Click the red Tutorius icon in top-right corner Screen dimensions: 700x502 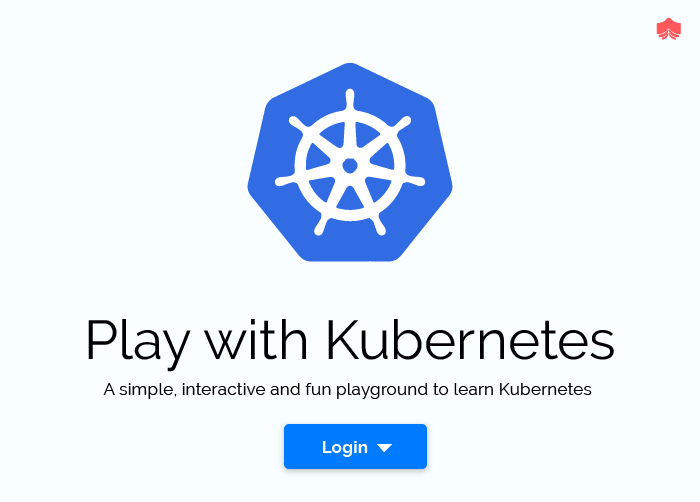pyautogui.click(x=668, y=30)
